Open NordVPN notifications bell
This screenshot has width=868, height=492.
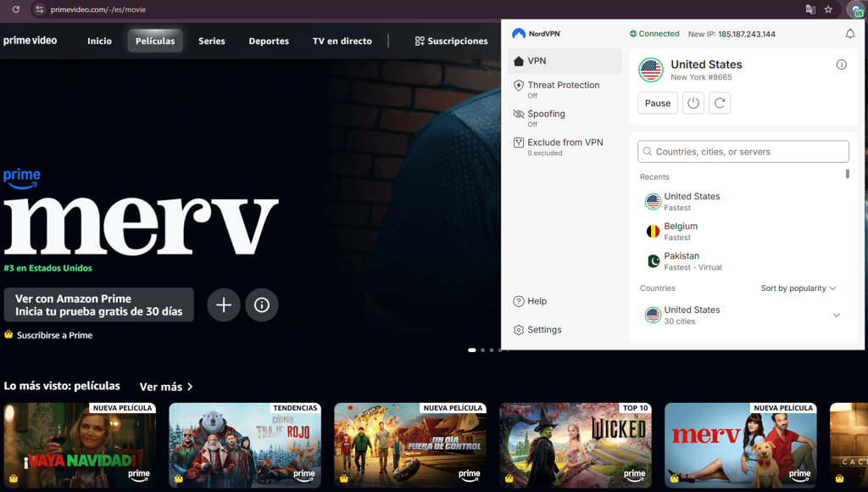point(849,34)
